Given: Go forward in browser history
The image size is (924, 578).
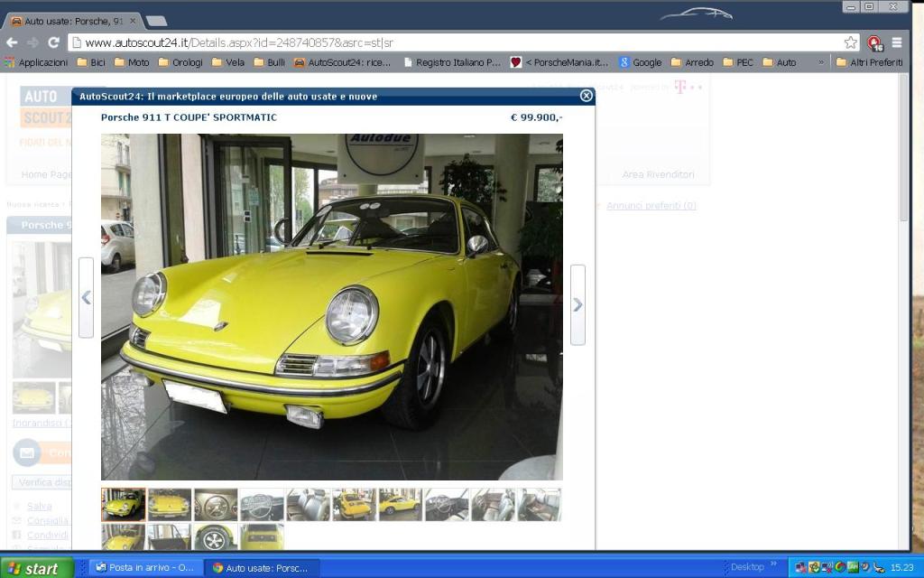Looking at the screenshot, I should click(x=33, y=42).
